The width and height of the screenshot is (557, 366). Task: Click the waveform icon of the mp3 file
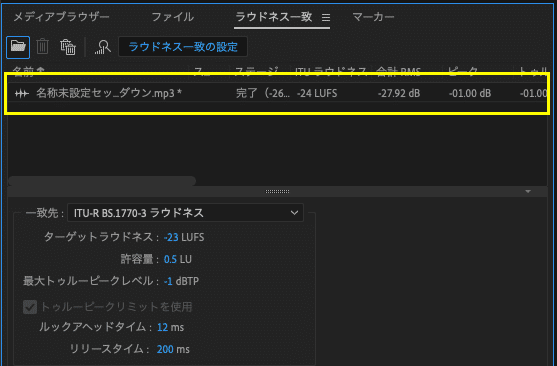(x=22, y=93)
